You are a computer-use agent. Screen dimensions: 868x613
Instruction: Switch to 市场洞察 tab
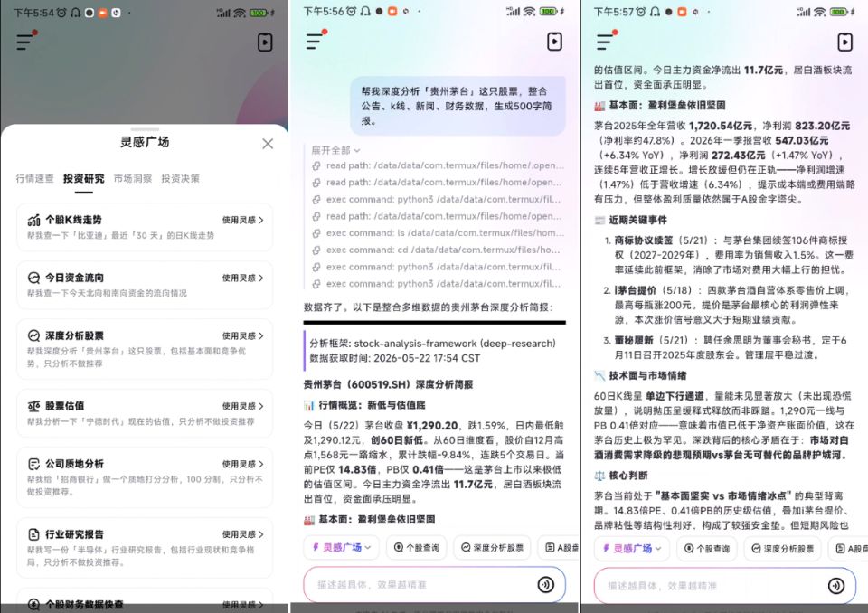pos(133,178)
